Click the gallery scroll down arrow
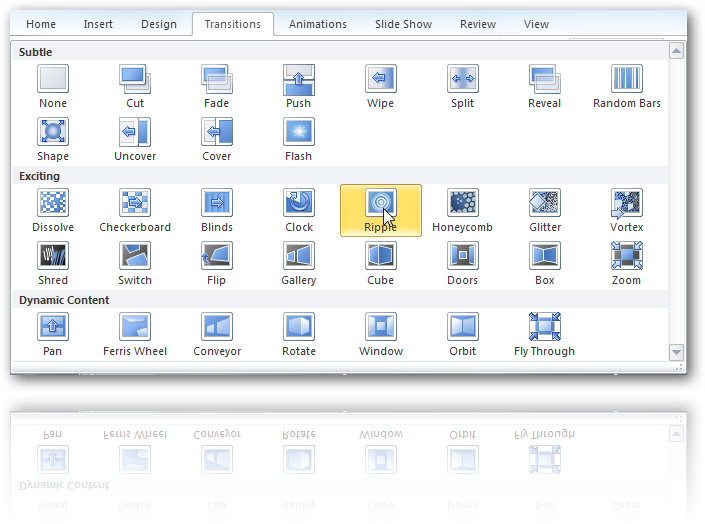The height and width of the screenshot is (524, 705). point(676,352)
